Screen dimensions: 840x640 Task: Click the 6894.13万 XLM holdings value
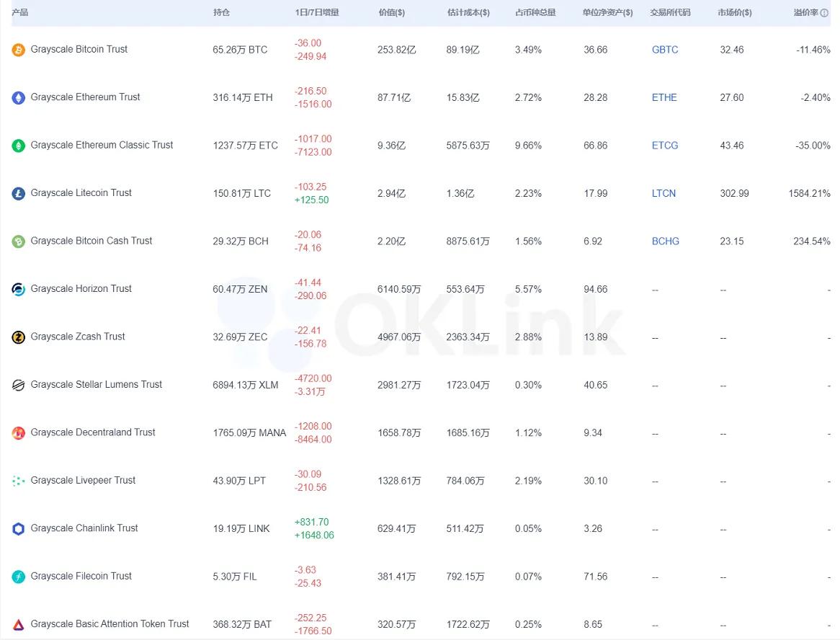(246, 385)
